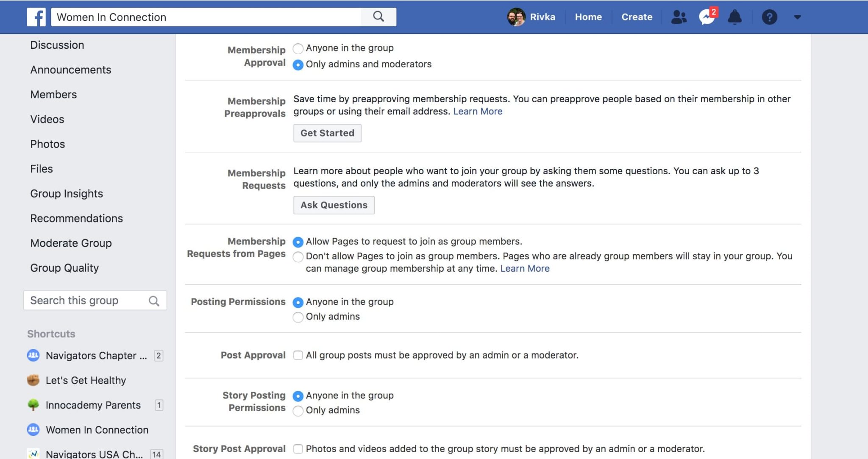Viewport: 868px width, 459px height.
Task: Open the Announcements section
Action: pyautogui.click(x=71, y=70)
